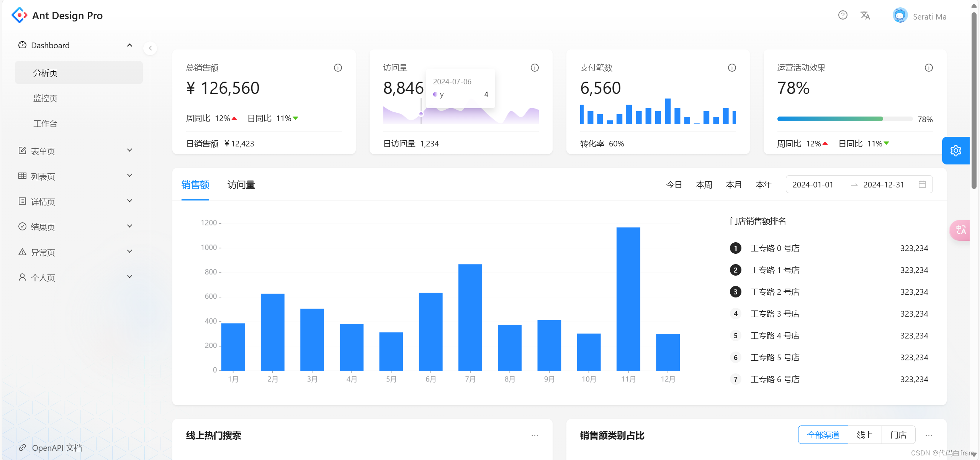This screenshot has width=980, height=460.
Task: Open the language translation icon in header
Action: tap(865, 15)
